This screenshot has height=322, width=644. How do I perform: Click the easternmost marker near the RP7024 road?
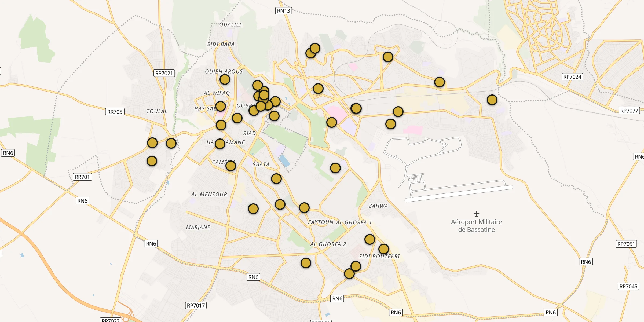tap(492, 100)
